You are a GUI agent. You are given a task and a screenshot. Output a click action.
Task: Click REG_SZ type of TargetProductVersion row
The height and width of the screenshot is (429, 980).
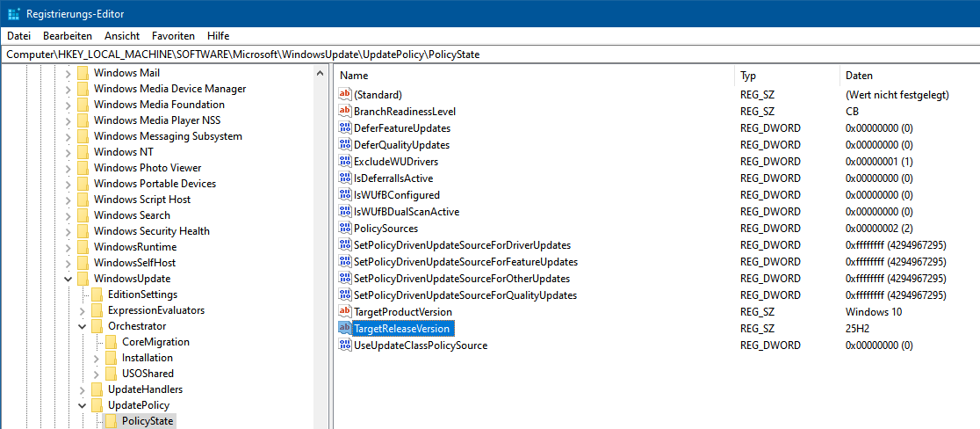(758, 311)
